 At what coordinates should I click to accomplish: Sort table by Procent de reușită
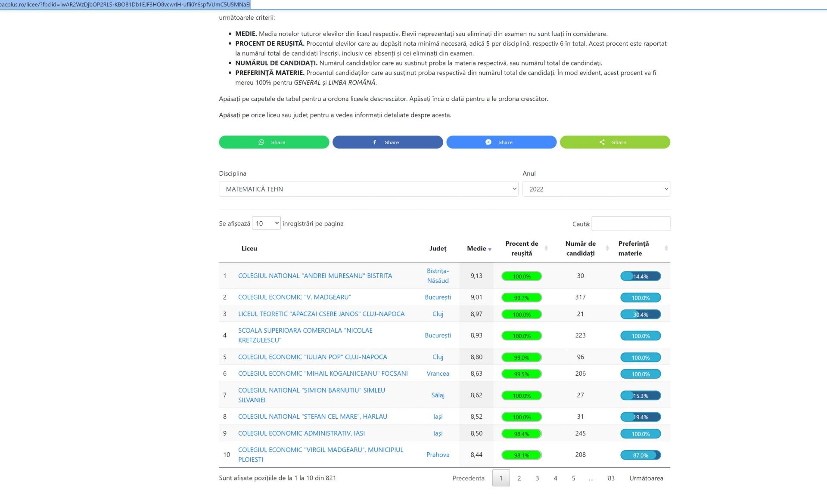(x=522, y=248)
